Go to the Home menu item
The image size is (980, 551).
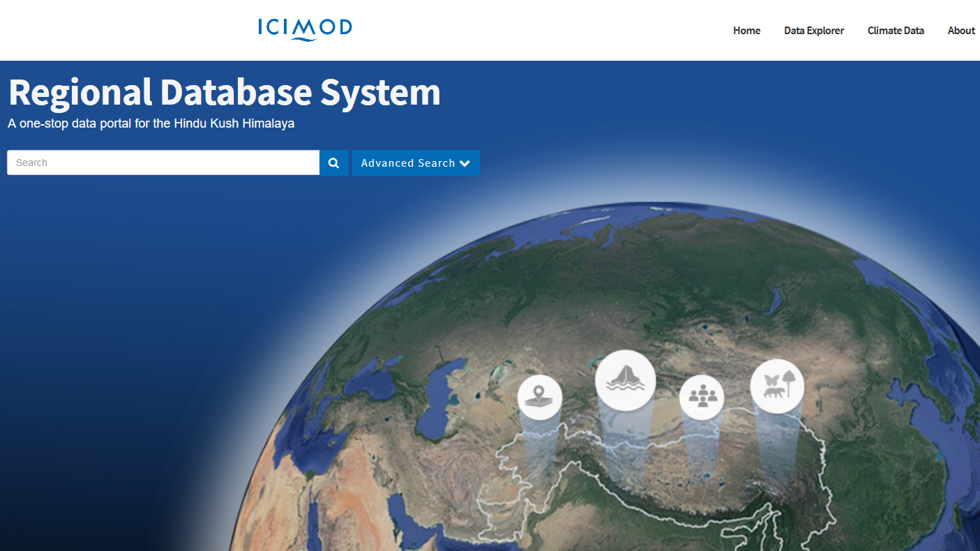746,31
